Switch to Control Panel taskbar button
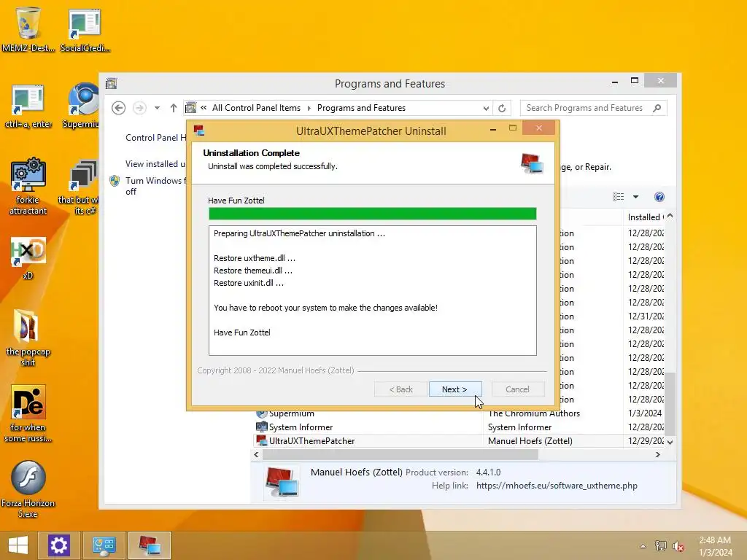Viewport: 747px width, 560px height. (104, 545)
